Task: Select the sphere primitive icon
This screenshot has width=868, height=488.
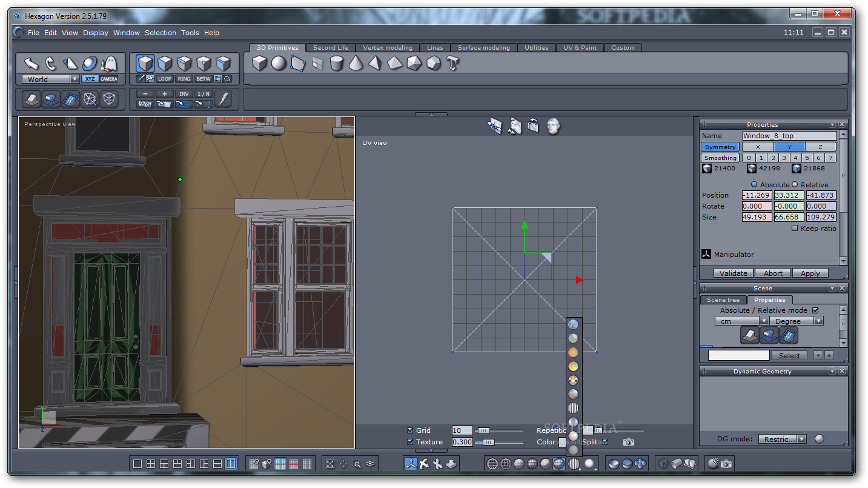Action: click(x=279, y=63)
